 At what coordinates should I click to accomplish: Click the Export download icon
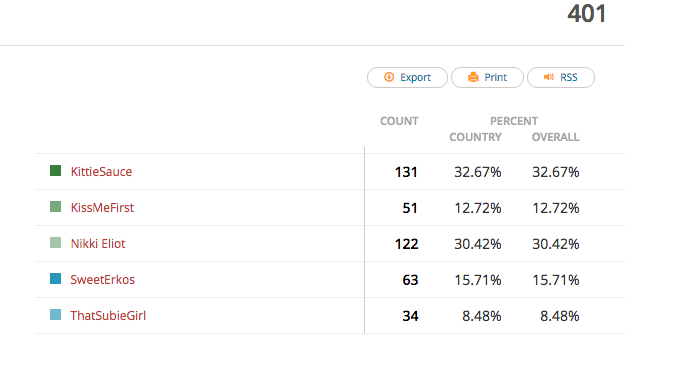[x=389, y=77]
